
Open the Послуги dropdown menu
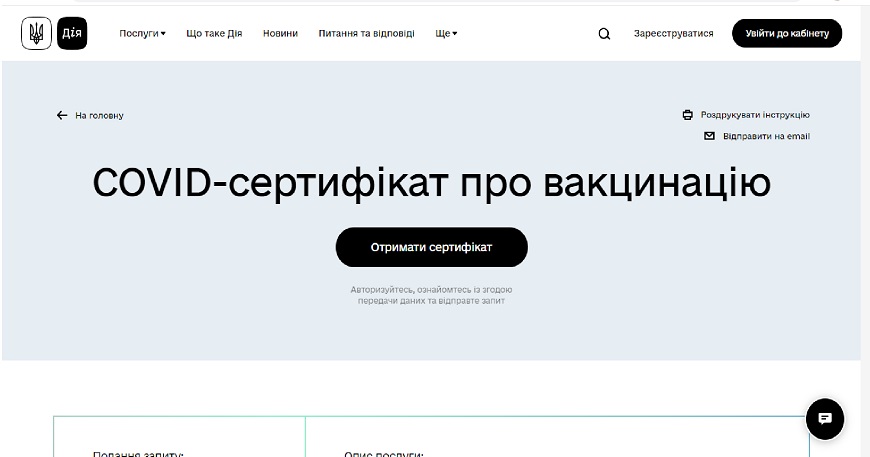143,33
